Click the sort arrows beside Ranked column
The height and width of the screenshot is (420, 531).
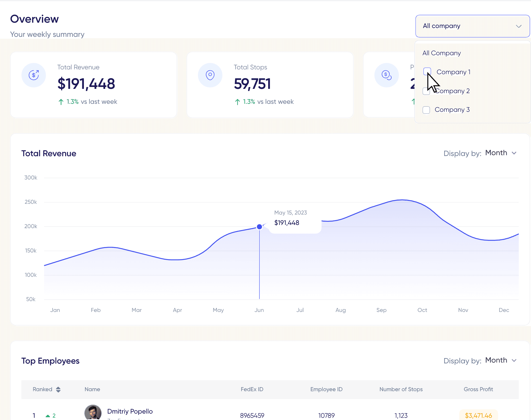pyautogui.click(x=58, y=389)
